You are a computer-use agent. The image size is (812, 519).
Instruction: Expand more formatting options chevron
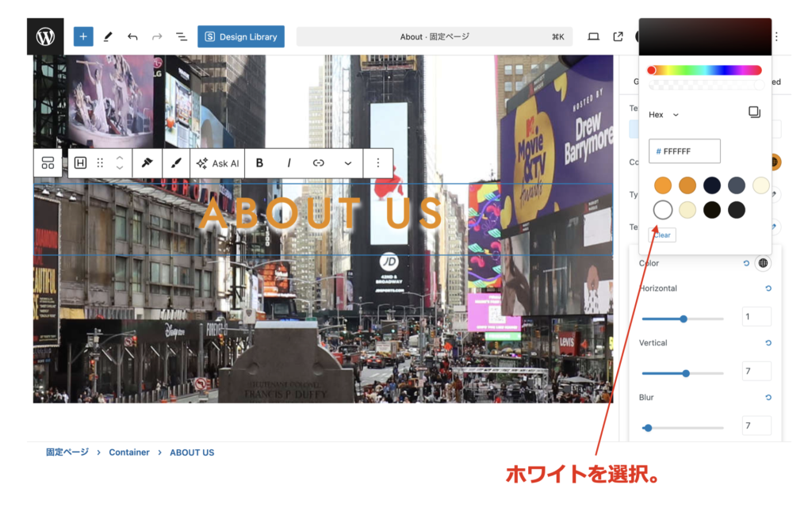[347, 163]
